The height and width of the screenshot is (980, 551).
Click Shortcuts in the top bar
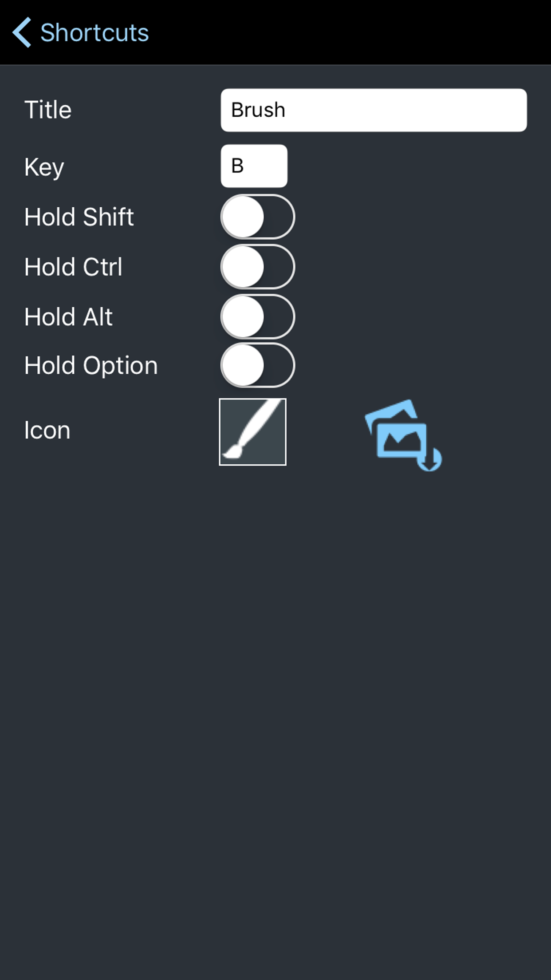coord(94,32)
